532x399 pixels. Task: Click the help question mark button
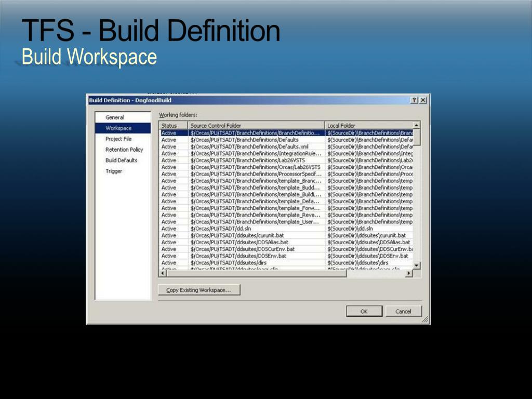point(414,100)
